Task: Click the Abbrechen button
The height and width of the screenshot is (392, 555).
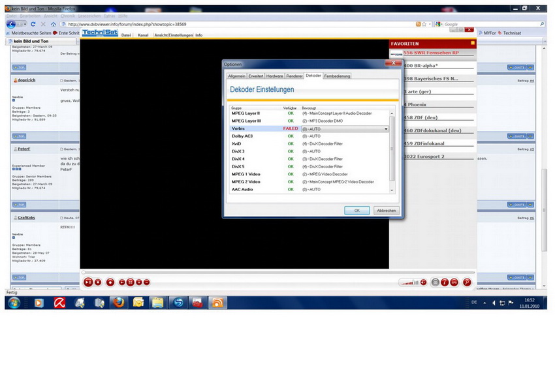Action: [386, 211]
